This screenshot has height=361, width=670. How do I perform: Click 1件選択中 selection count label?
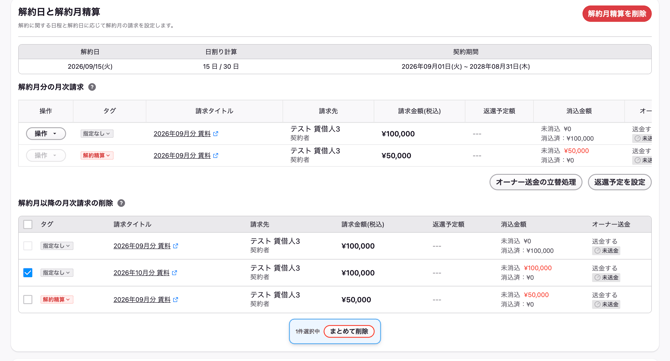coord(308,332)
